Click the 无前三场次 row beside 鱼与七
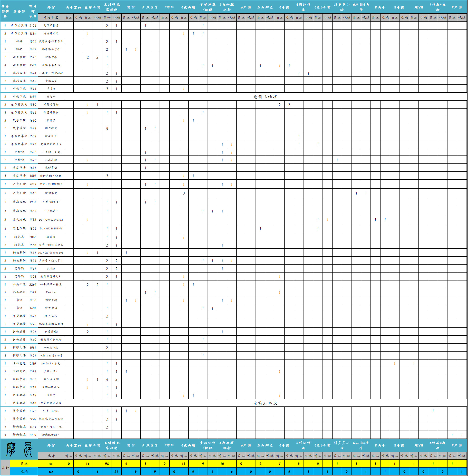Viewport: 468px width, 476px height. pyautogui.click(x=265, y=97)
